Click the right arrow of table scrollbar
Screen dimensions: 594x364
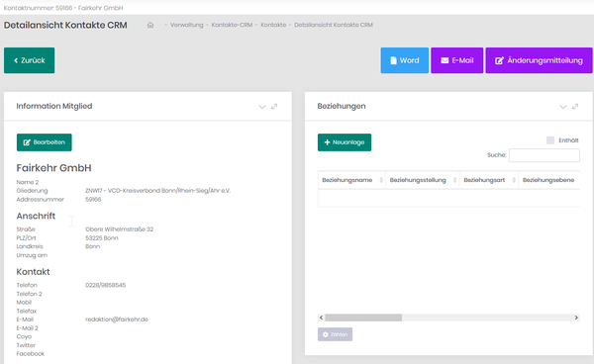[x=576, y=318]
